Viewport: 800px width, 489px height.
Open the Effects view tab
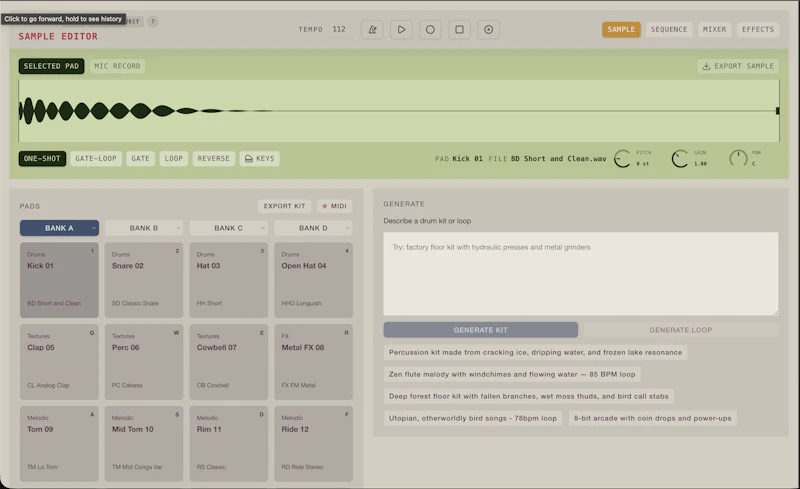point(758,30)
